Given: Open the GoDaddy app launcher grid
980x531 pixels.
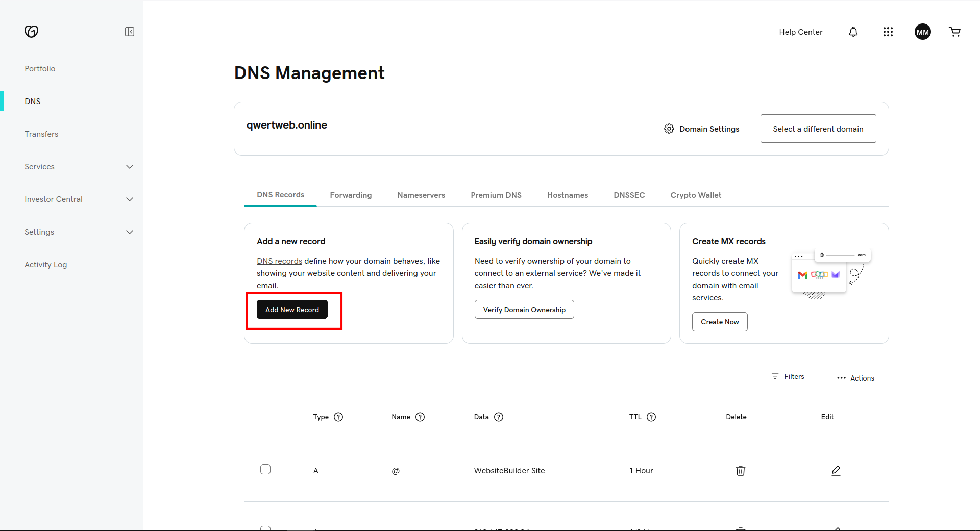Looking at the screenshot, I should coord(888,32).
